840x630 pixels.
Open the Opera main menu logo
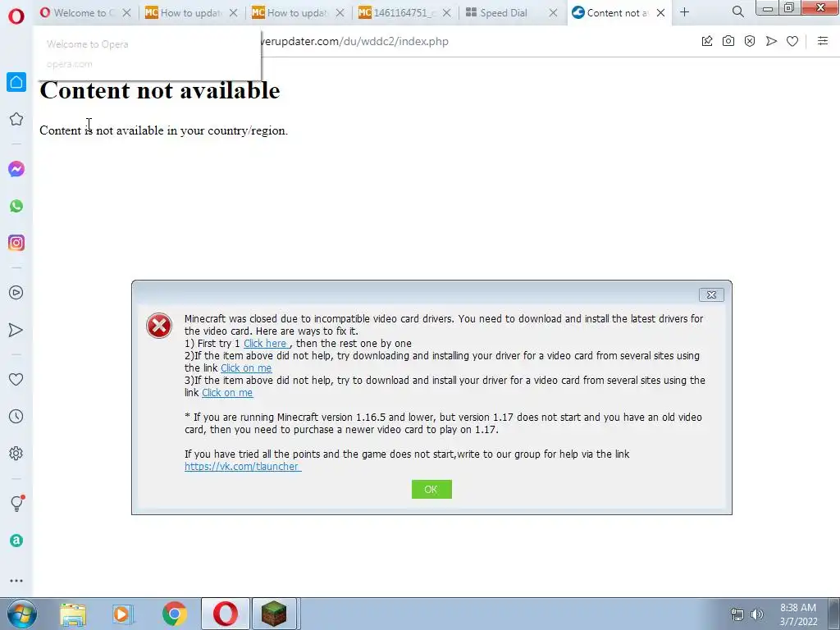(16, 16)
